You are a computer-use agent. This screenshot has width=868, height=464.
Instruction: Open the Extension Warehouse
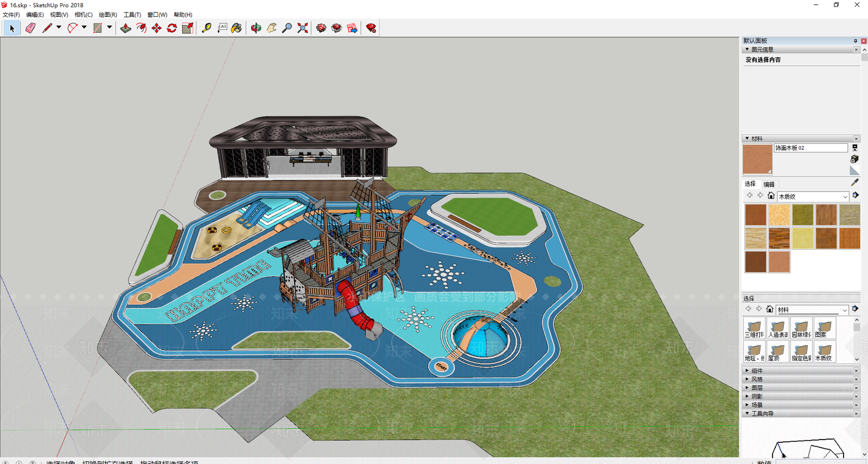pyautogui.click(x=337, y=28)
